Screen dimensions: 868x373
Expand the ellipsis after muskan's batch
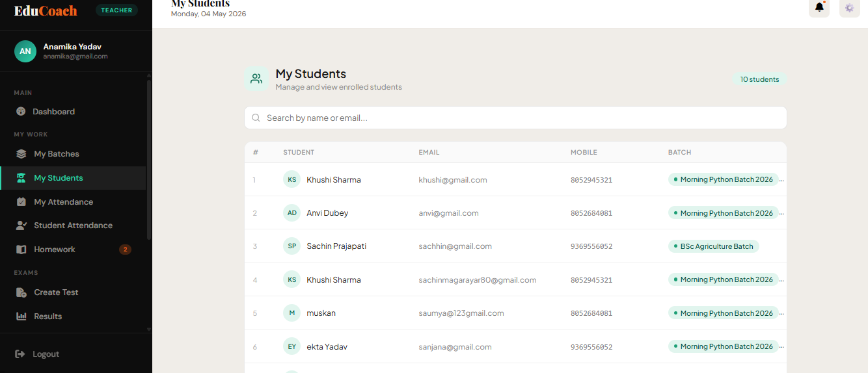[x=782, y=313]
